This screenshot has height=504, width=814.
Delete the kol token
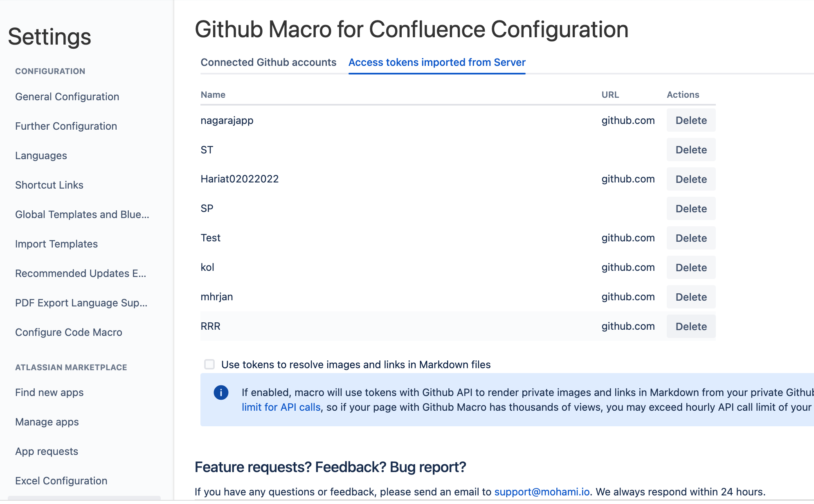pyautogui.click(x=691, y=268)
